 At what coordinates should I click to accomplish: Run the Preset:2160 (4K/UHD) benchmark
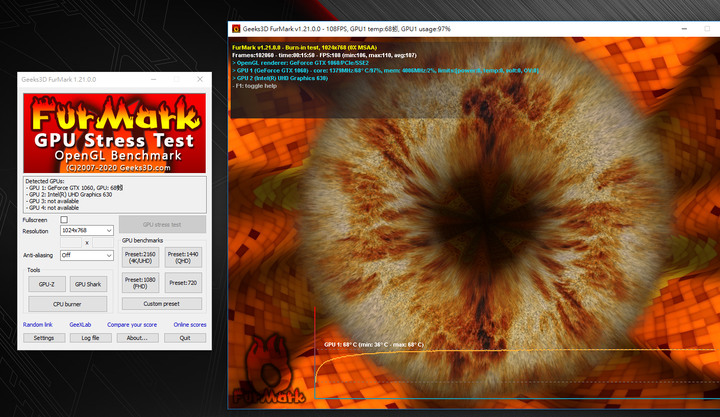140,257
